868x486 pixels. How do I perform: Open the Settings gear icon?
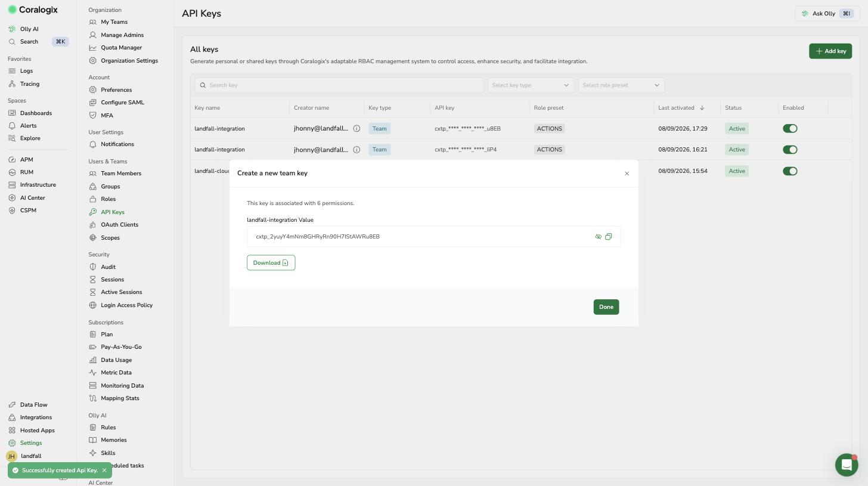pos(12,443)
